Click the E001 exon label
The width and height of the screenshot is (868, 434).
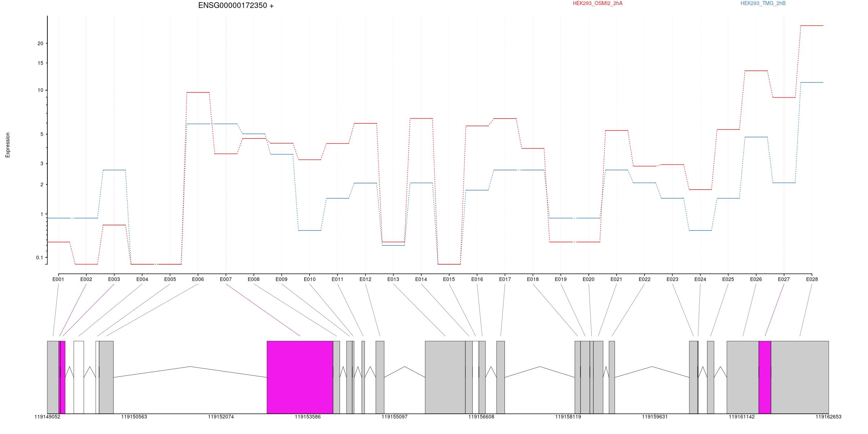[x=58, y=279]
